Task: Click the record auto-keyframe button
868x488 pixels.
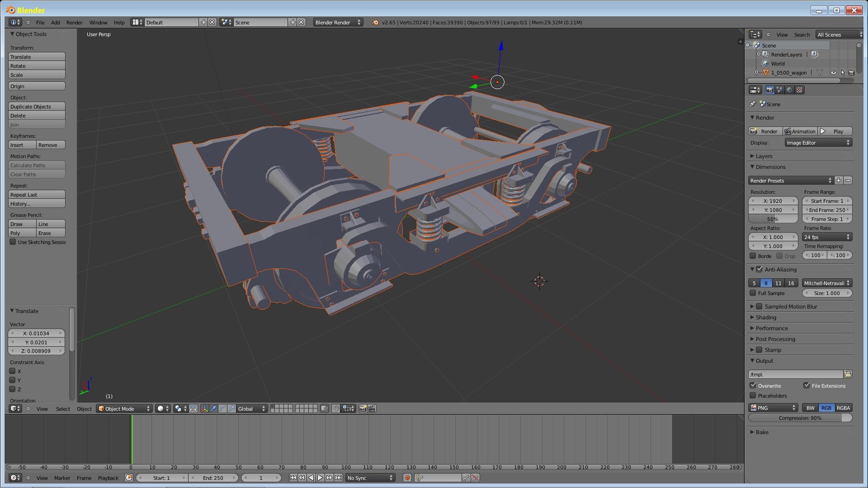Action: pyautogui.click(x=407, y=478)
